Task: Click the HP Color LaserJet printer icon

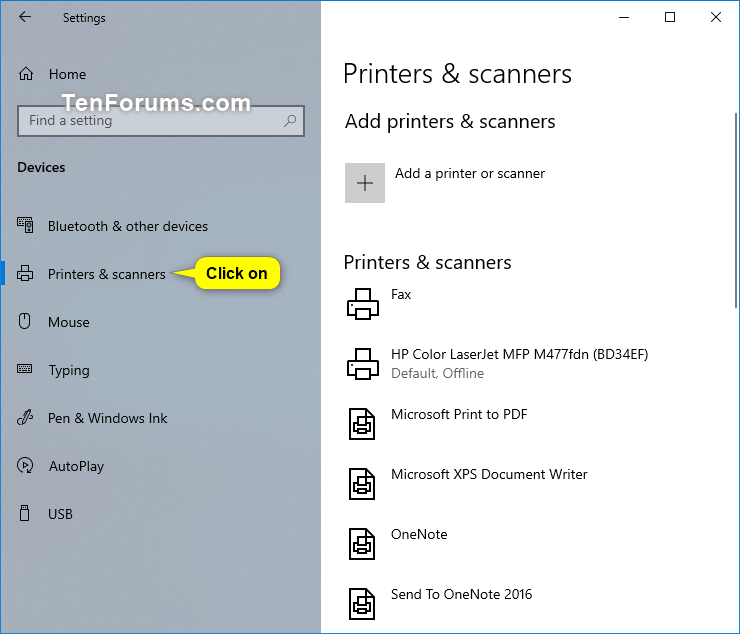Action: 362,364
